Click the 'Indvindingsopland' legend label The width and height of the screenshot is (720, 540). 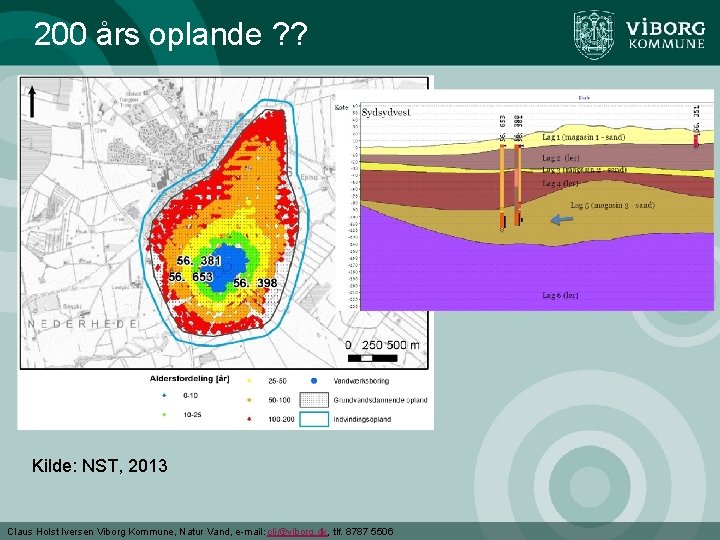click(x=362, y=419)
